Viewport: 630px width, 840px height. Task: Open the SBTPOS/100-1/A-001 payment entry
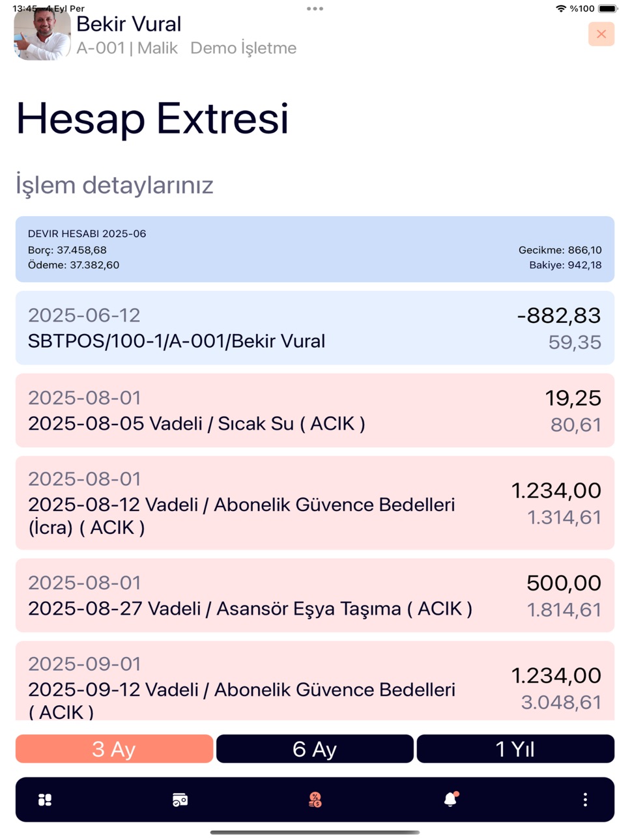tap(315, 328)
